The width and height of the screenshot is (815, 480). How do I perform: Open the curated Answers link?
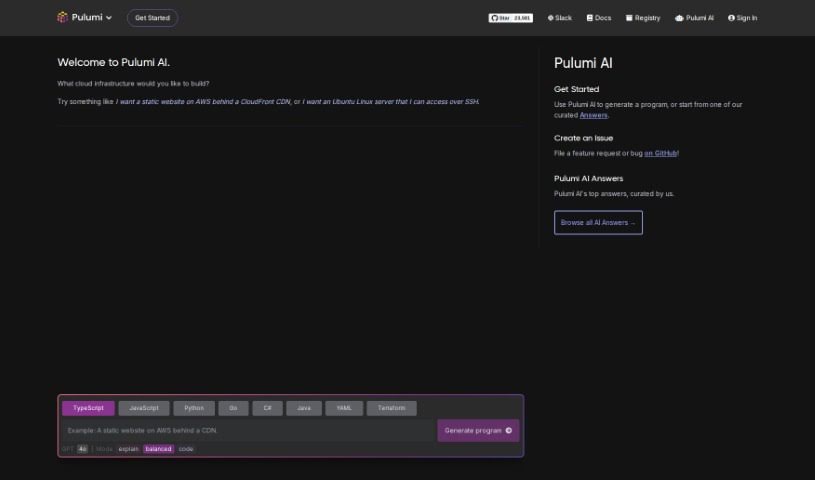[x=594, y=115]
